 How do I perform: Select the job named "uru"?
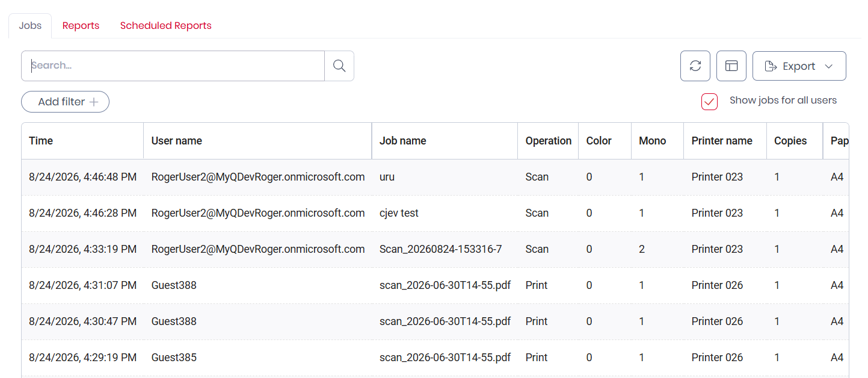[x=387, y=177]
